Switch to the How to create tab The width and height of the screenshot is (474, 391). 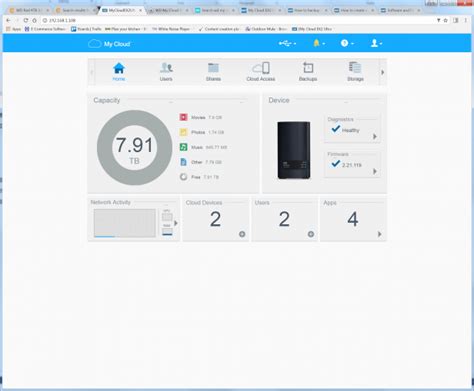(353, 11)
